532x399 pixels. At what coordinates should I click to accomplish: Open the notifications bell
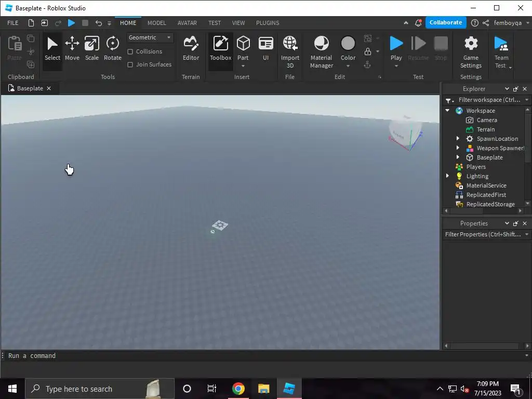pyautogui.click(x=418, y=23)
